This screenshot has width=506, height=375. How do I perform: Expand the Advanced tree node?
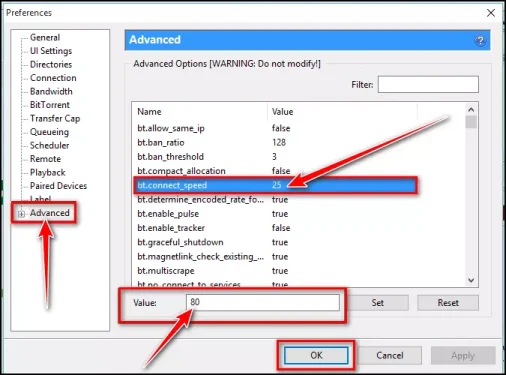tap(21, 214)
